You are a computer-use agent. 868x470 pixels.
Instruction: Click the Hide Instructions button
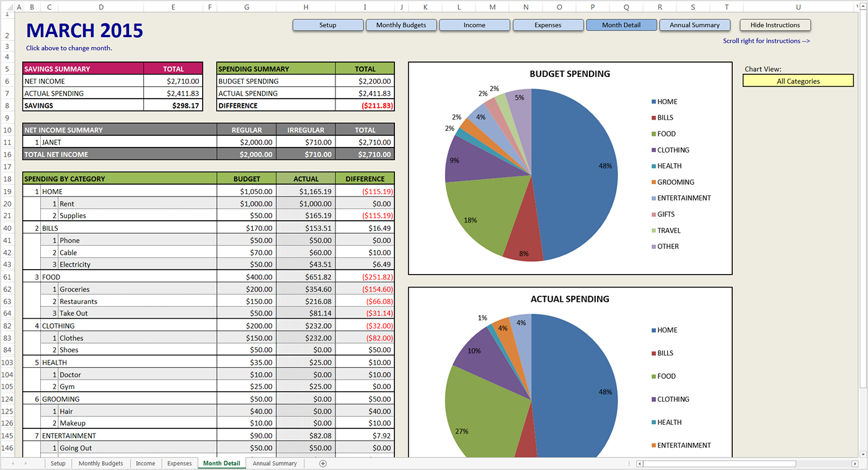(x=775, y=25)
